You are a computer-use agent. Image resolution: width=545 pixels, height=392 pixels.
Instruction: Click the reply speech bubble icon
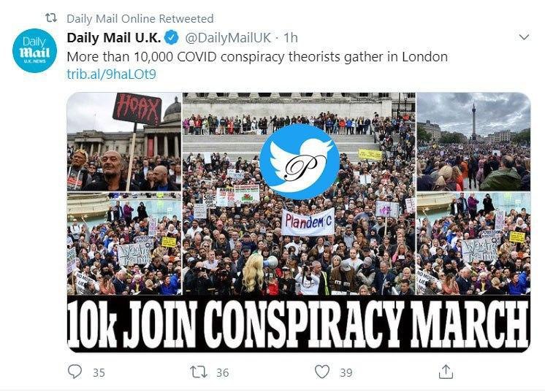coord(75,372)
